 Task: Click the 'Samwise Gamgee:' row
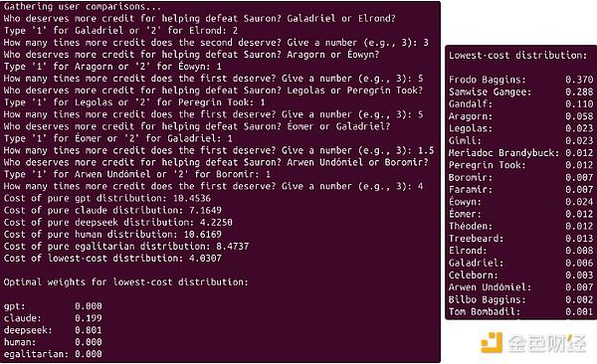(520, 91)
